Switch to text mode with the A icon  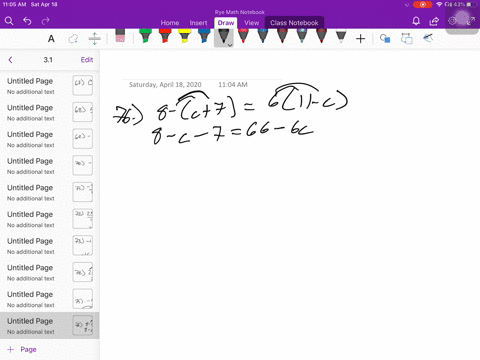pyautogui.click(x=51, y=39)
